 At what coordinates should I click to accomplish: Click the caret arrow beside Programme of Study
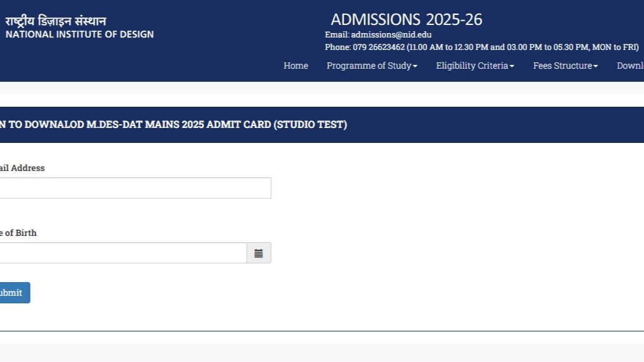[x=415, y=66]
